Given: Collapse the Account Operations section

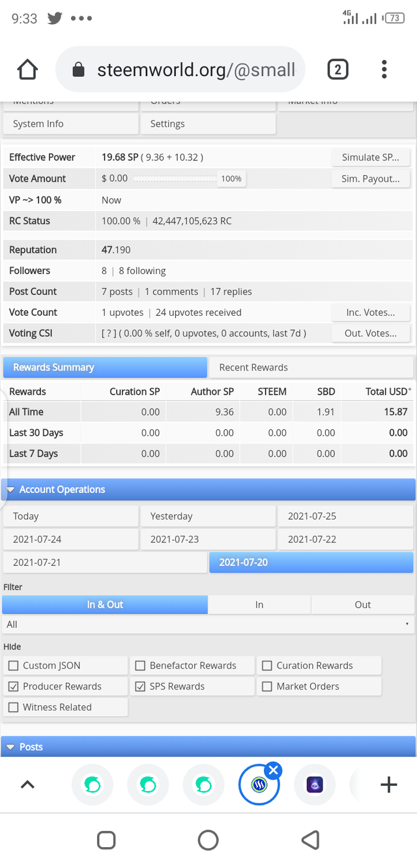Looking at the screenshot, I should point(208,490).
